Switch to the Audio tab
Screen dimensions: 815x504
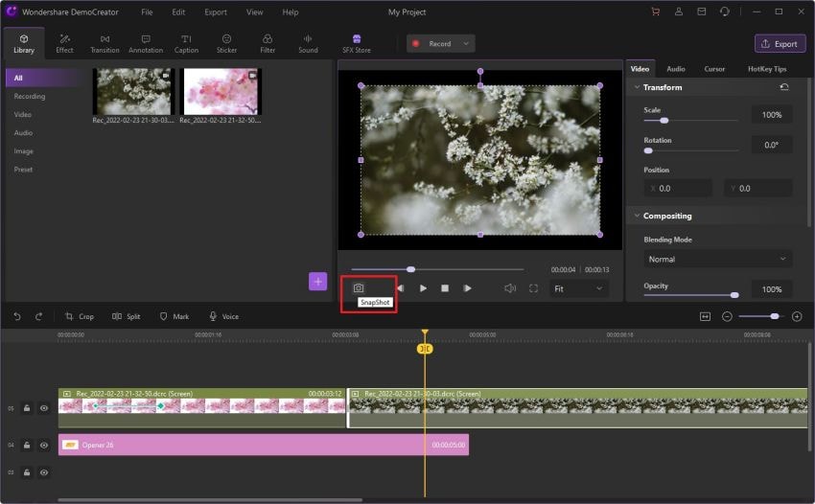676,69
